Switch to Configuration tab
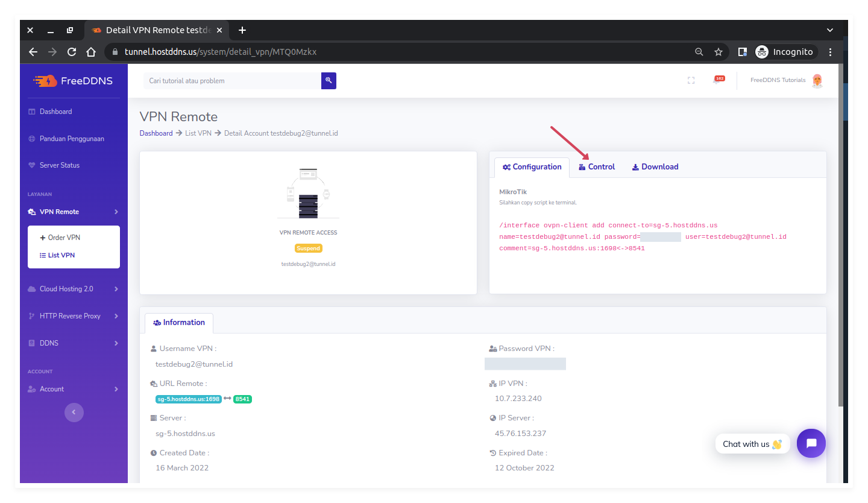This screenshot has height=503, width=868. [532, 167]
